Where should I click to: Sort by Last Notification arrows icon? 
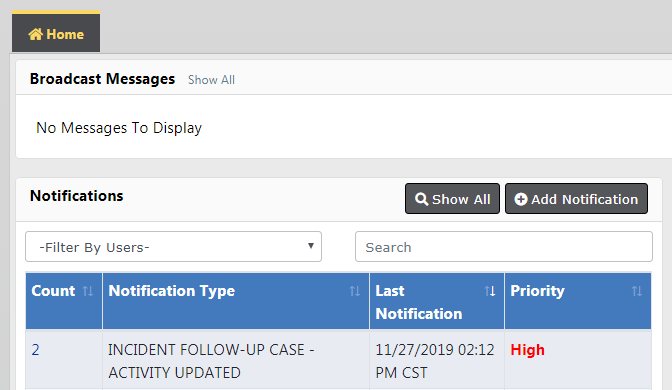click(x=490, y=291)
